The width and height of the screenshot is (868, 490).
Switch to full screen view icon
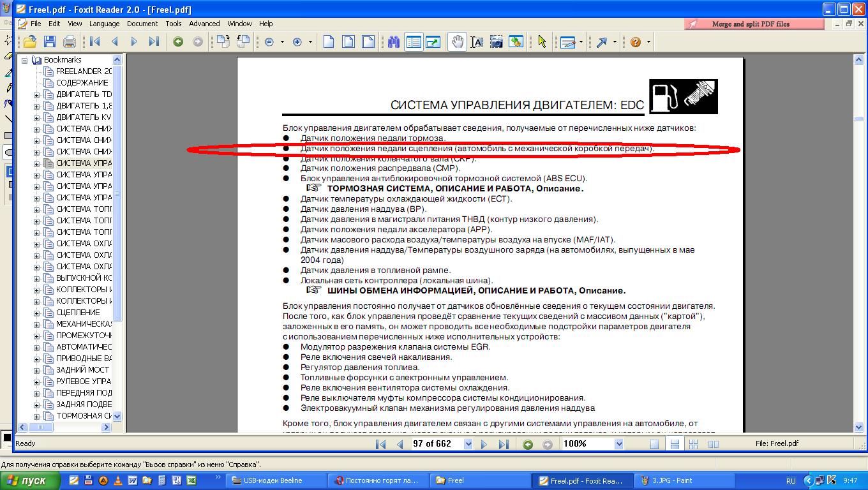click(433, 42)
